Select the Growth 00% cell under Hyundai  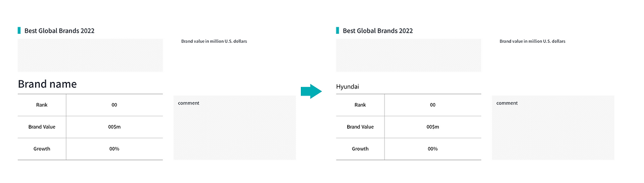click(x=433, y=149)
